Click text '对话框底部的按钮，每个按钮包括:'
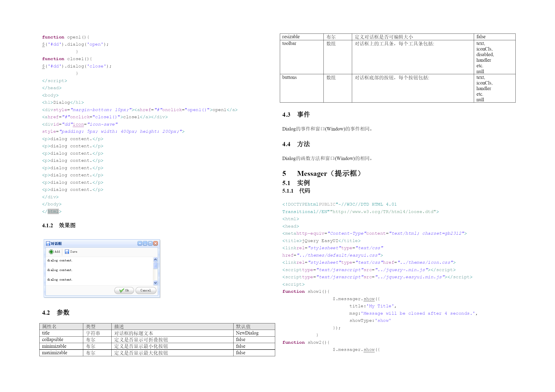This screenshot has height=392, width=555. (x=392, y=78)
